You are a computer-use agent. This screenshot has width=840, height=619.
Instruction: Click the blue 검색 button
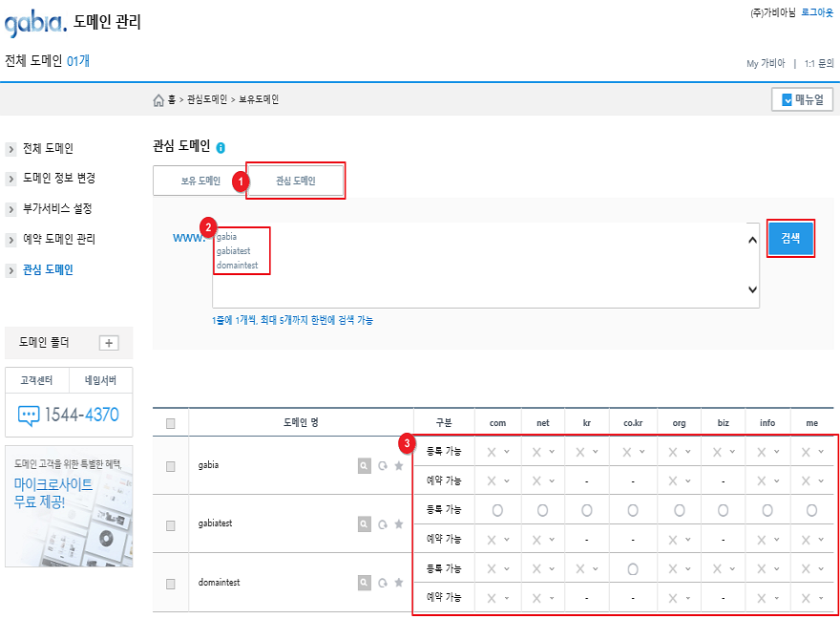pyautogui.click(x=790, y=238)
